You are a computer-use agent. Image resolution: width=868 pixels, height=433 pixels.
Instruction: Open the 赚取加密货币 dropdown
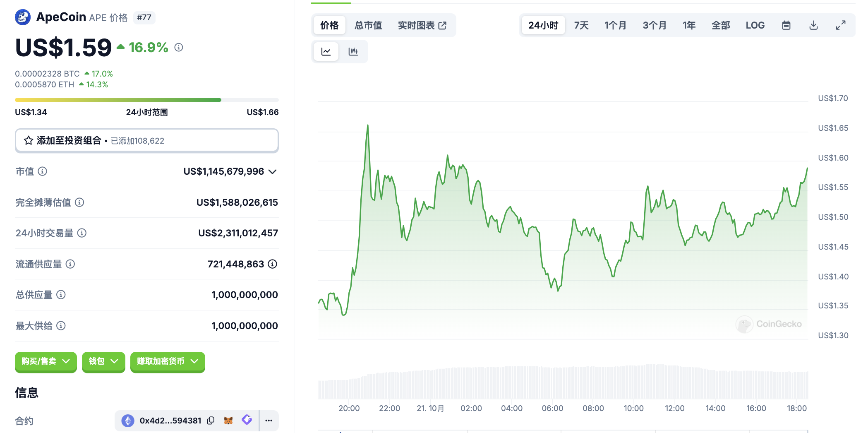pos(168,361)
